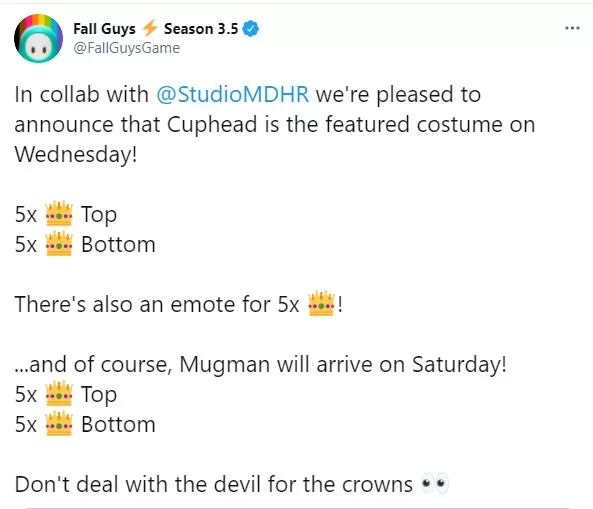Click the 'featured costume' phrase

(x=413, y=124)
